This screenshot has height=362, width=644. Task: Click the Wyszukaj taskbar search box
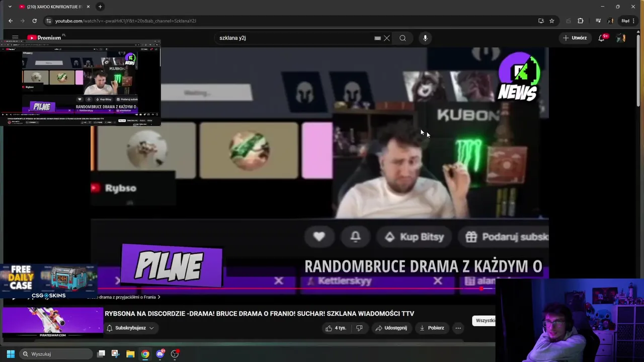(56, 354)
